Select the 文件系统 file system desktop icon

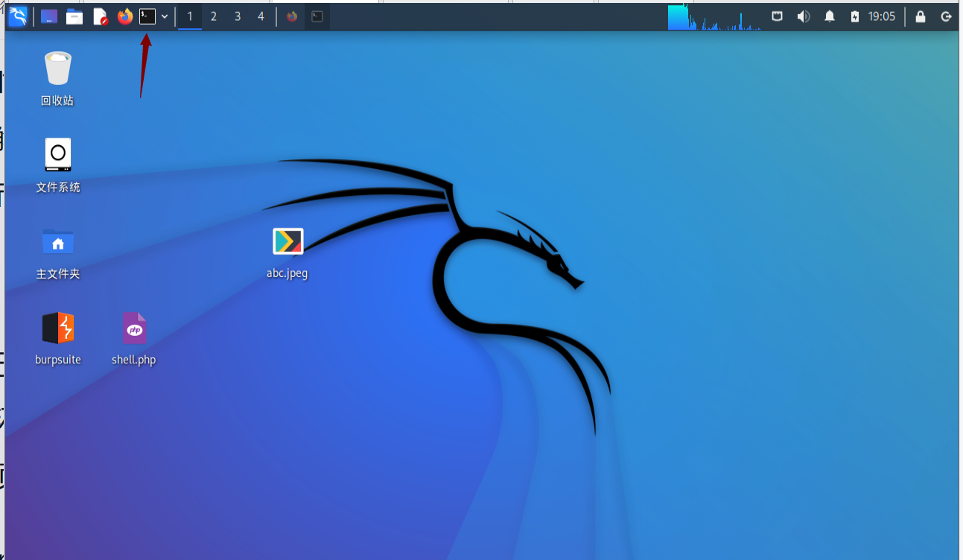point(57,155)
